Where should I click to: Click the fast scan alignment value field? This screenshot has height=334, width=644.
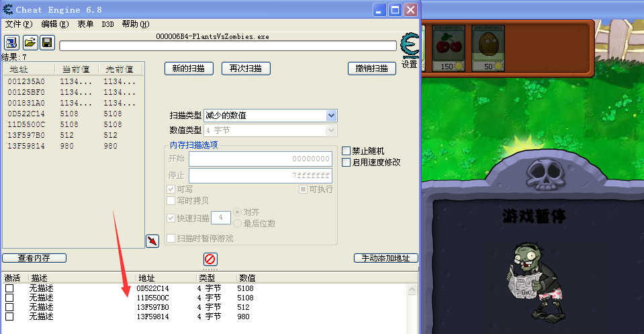click(x=220, y=218)
